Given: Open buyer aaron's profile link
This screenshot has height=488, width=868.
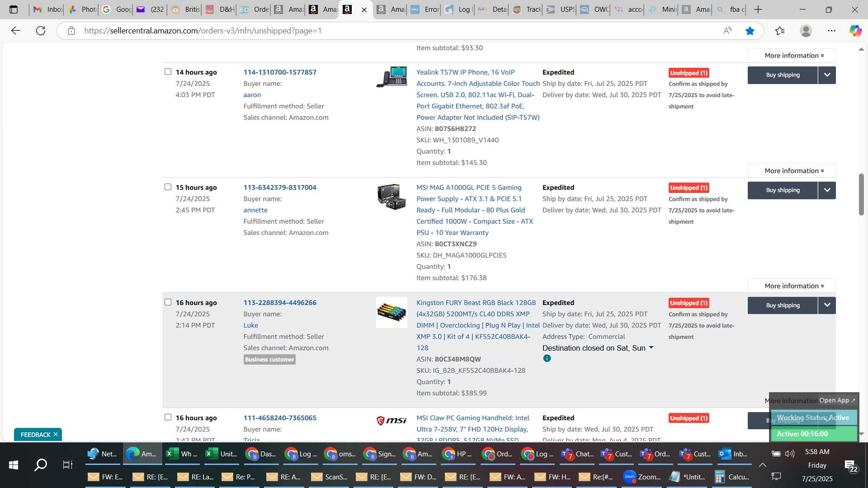Looking at the screenshot, I should tap(252, 95).
